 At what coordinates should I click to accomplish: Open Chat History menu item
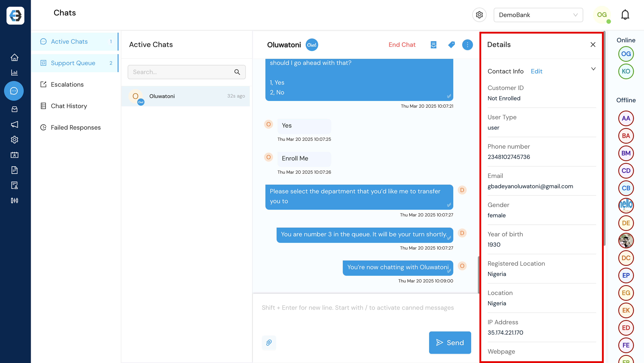(69, 106)
